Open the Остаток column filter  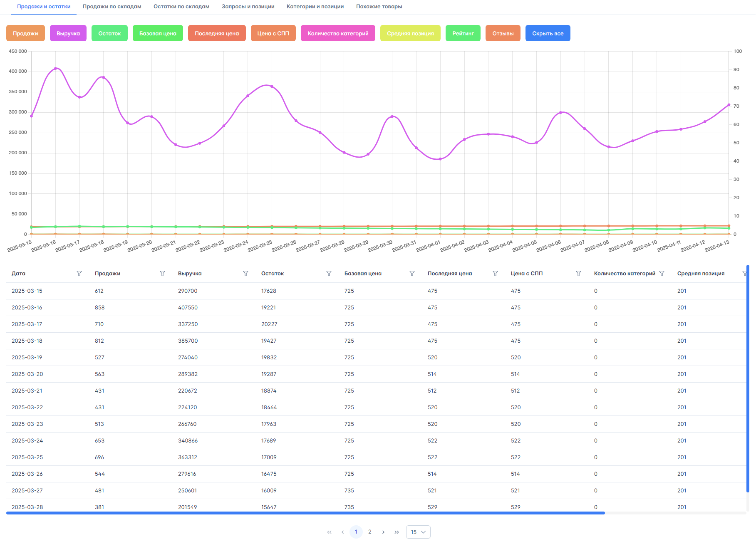tap(329, 273)
